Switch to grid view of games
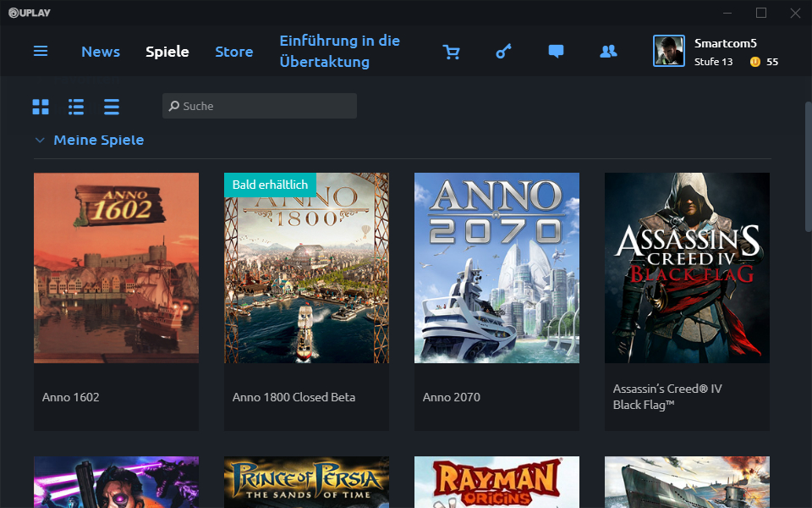Screen dimensions: 812x508 pos(40,107)
